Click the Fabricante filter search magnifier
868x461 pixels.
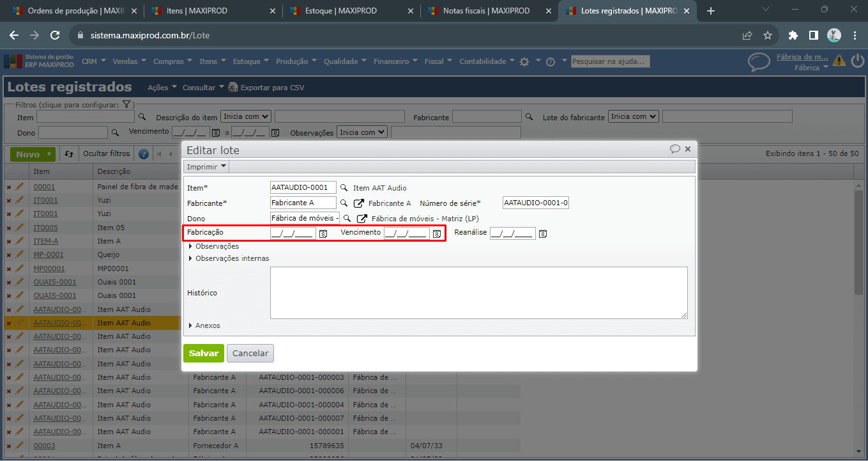point(528,117)
